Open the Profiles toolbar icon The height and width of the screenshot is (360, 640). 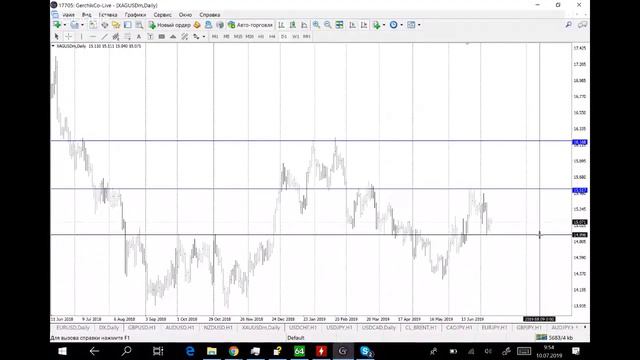74,25
